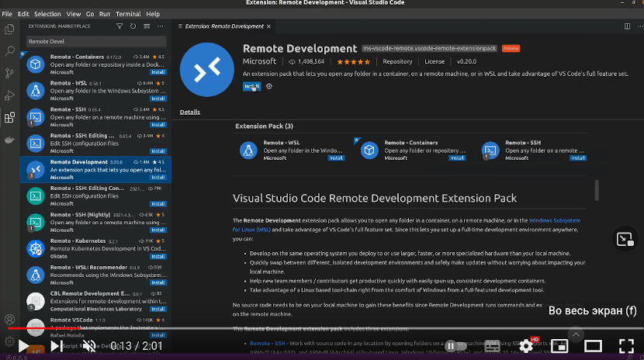644x360 pixels.
Task: Close the Extension: Remote Development tab
Action: (268, 26)
